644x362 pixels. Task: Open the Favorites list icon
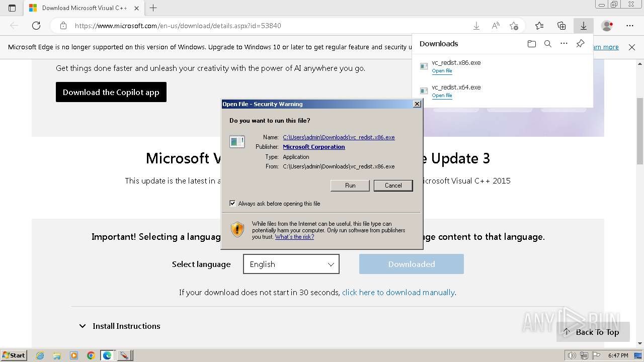[539, 26]
